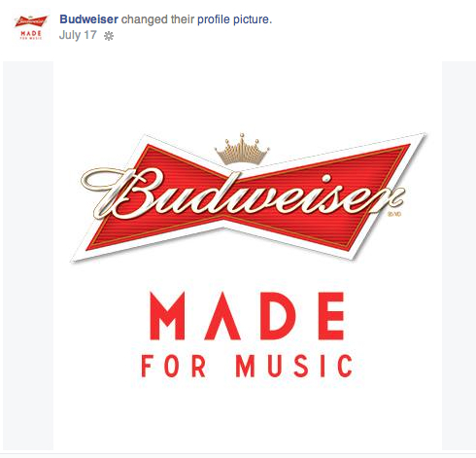Click the pointed letter A in MADE
This screenshot has height=458, width=476.
(x=224, y=316)
